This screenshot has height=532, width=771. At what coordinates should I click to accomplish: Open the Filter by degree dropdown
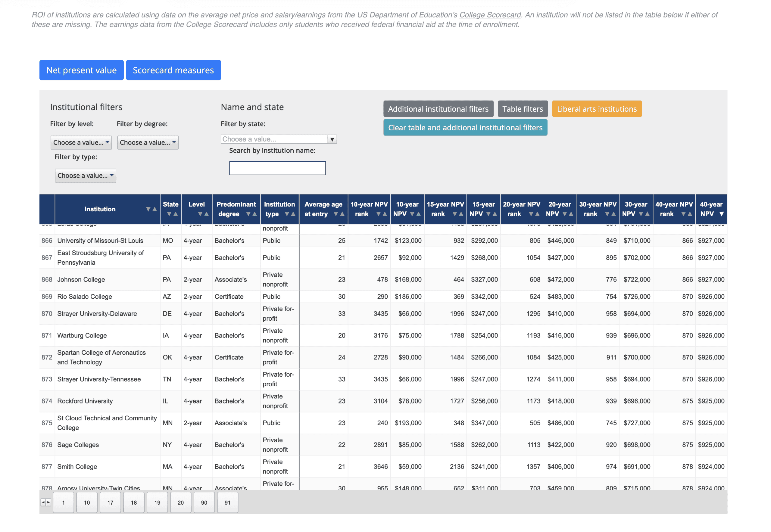click(148, 143)
